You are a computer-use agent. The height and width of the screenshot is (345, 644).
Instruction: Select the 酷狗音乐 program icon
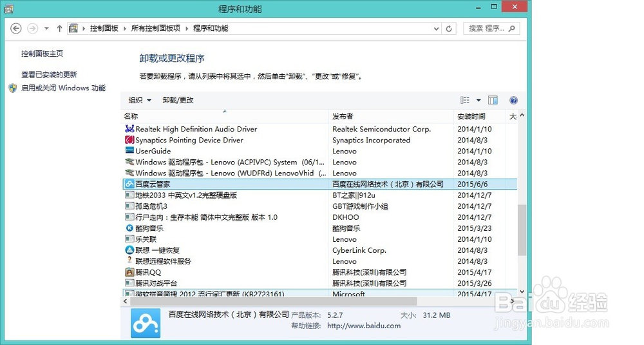129,228
